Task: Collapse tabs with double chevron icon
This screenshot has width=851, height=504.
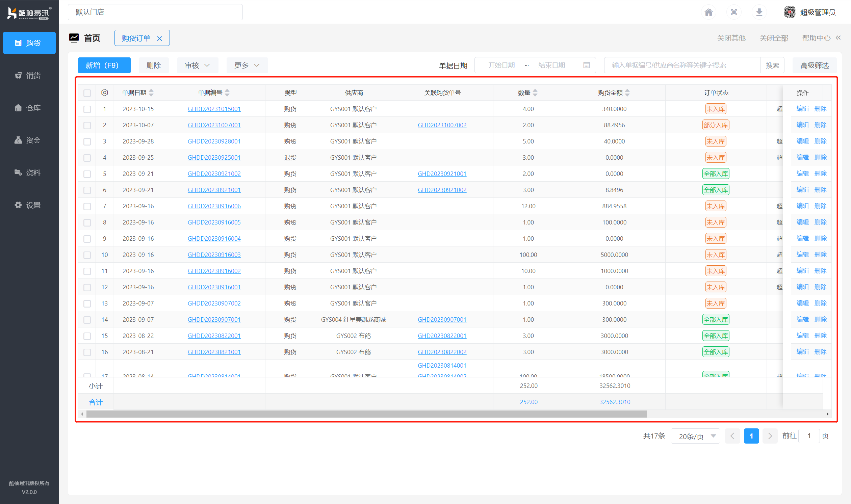Action: tap(838, 38)
